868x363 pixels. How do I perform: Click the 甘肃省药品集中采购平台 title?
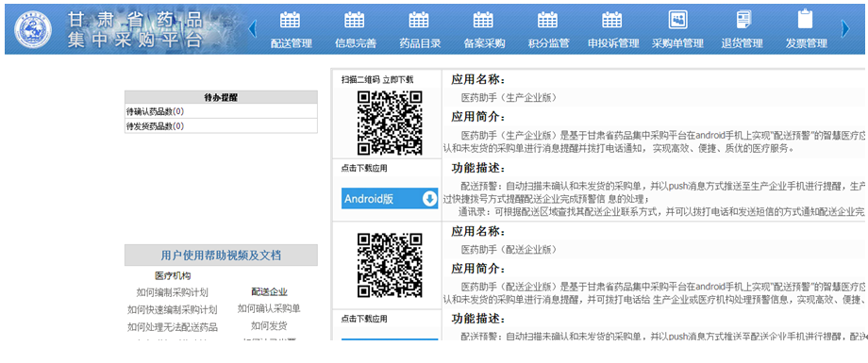(x=136, y=30)
